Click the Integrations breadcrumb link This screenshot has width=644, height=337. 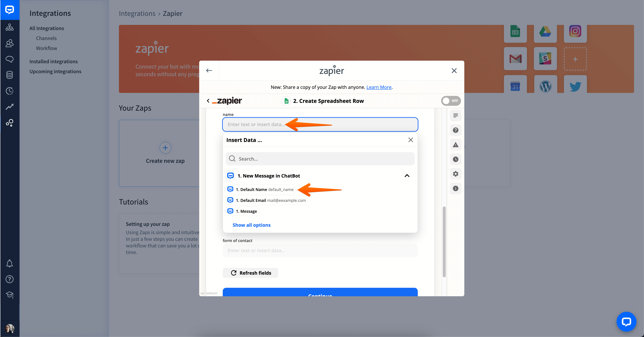coord(137,13)
